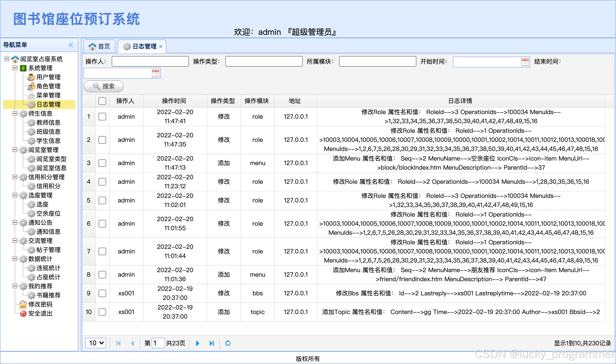This screenshot has height=364, width=616.
Task: Sort by the 操作时间 column header
Action: click(174, 101)
